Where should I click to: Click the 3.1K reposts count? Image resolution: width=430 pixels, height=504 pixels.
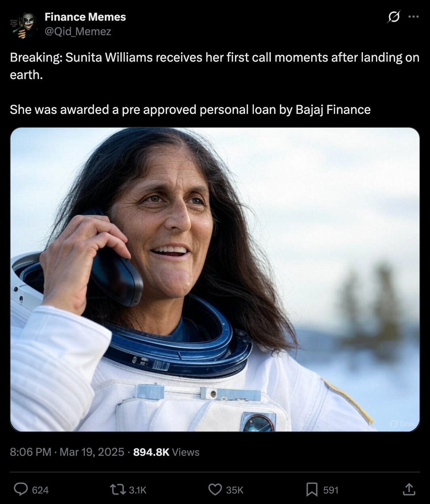(138, 490)
